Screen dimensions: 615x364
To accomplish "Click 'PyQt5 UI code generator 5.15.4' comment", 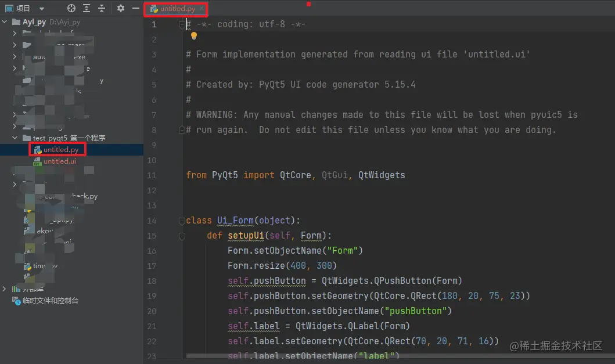I will click(337, 85).
